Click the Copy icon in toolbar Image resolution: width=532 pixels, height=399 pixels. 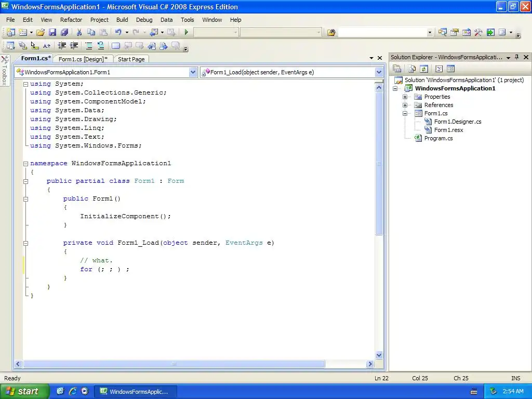pos(91,32)
